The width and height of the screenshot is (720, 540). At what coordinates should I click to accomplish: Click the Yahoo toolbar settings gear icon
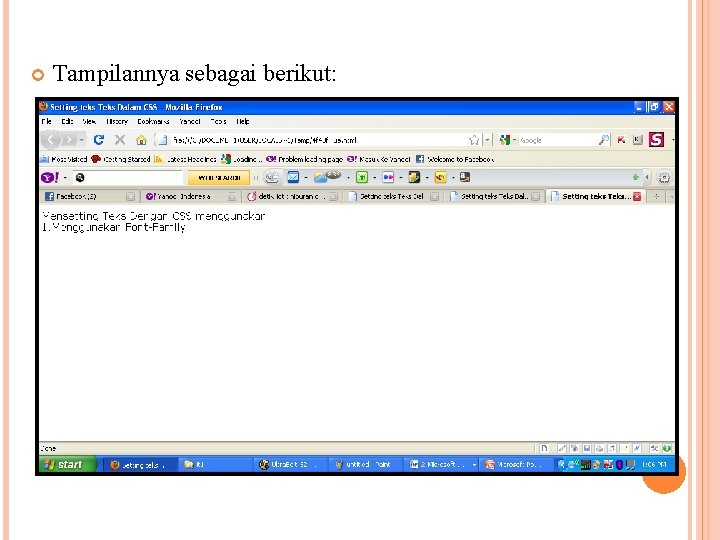(664, 177)
